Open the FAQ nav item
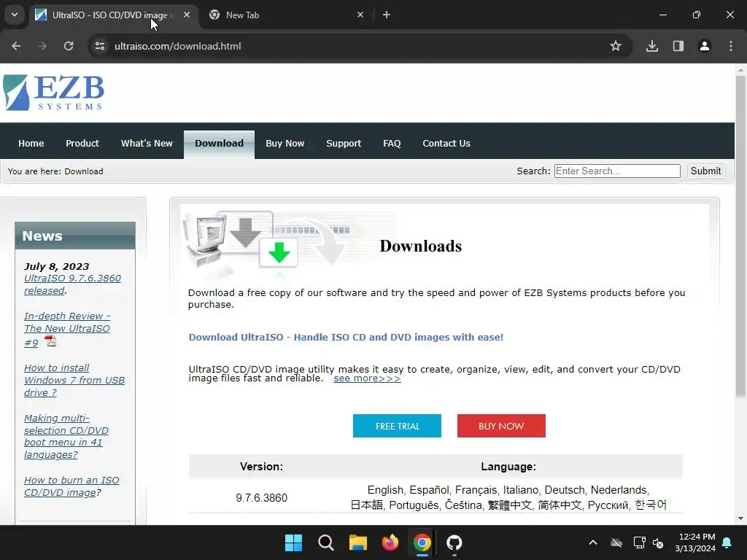 [x=392, y=144]
